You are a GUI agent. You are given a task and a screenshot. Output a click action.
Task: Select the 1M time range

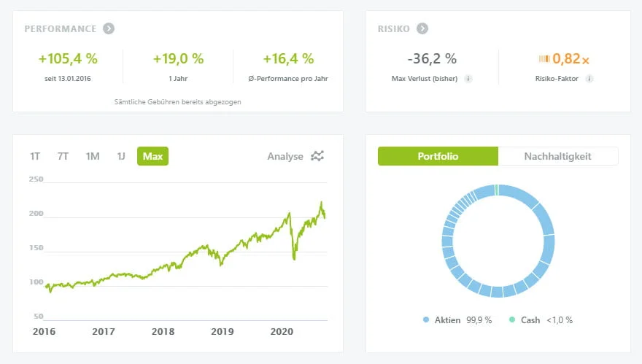[x=92, y=156]
